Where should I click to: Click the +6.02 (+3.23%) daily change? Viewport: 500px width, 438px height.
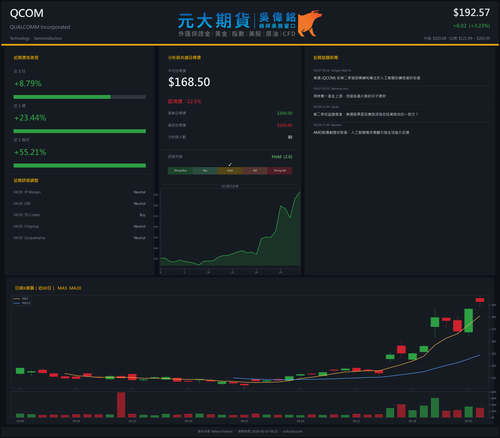pyautogui.click(x=471, y=26)
